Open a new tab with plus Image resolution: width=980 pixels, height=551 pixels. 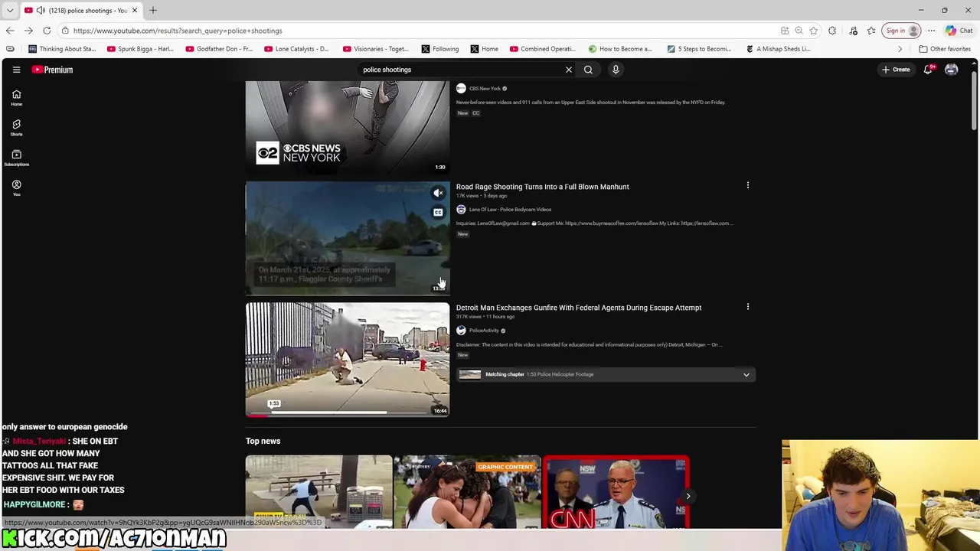[x=152, y=10]
